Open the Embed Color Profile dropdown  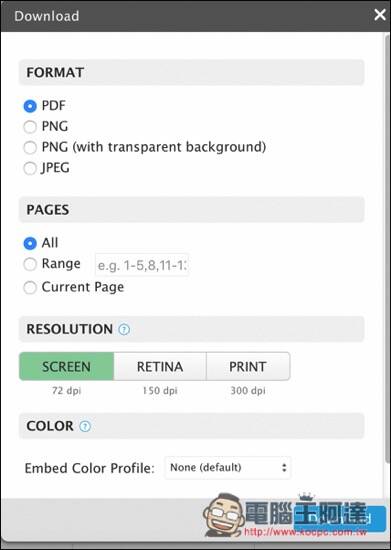pyautogui.click(x=228, y=468)
